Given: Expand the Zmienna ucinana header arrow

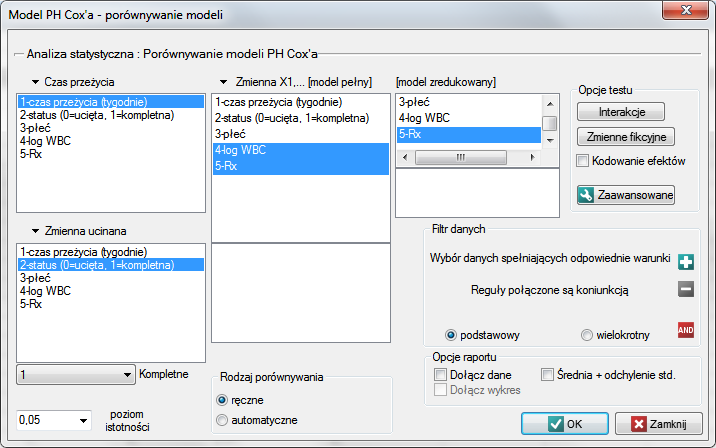Looking at the screenshot, I should tap(35, 231).
